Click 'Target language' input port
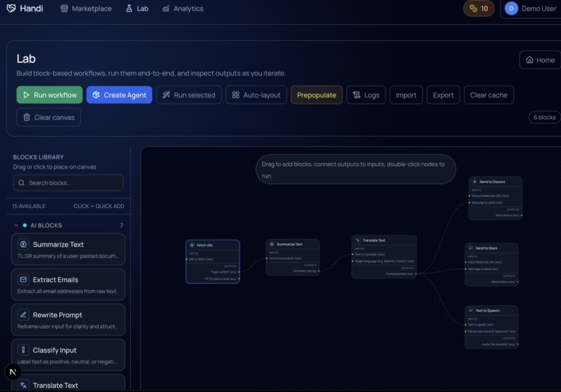 [x=352, y=261]
